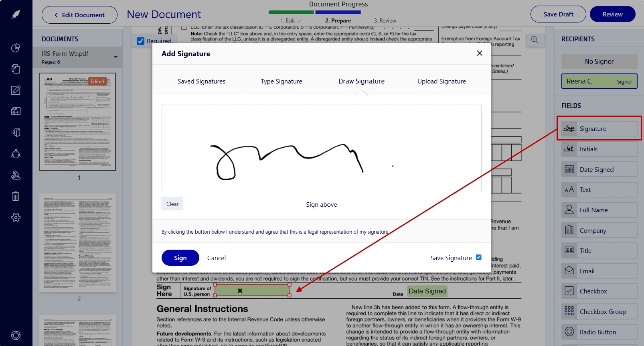This screenshot has width=644, height=346.
Task: Clear the drawn signature
Action: pos(172,204)
